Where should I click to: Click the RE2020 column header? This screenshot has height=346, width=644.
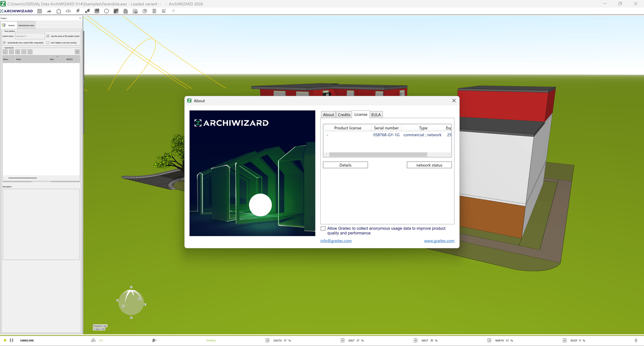(x=73, y=59)
